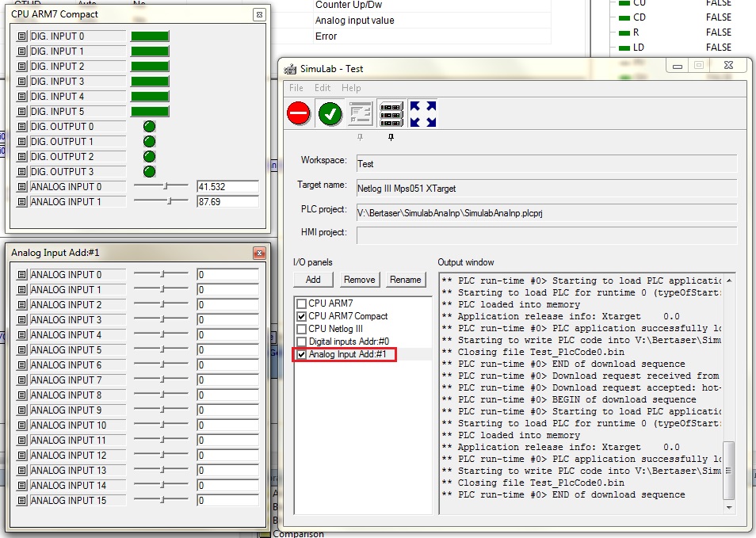
Task: Toggle the DIG. INPUT 1 green bar
Action: pos(150,51)
